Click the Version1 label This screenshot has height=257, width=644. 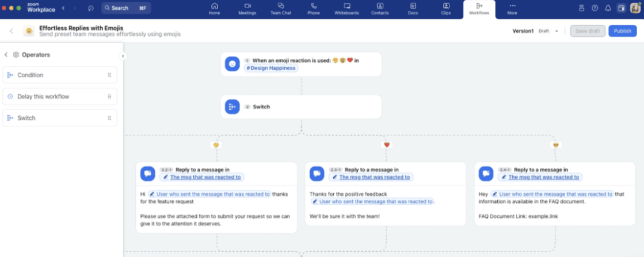[x=523, y=31]
